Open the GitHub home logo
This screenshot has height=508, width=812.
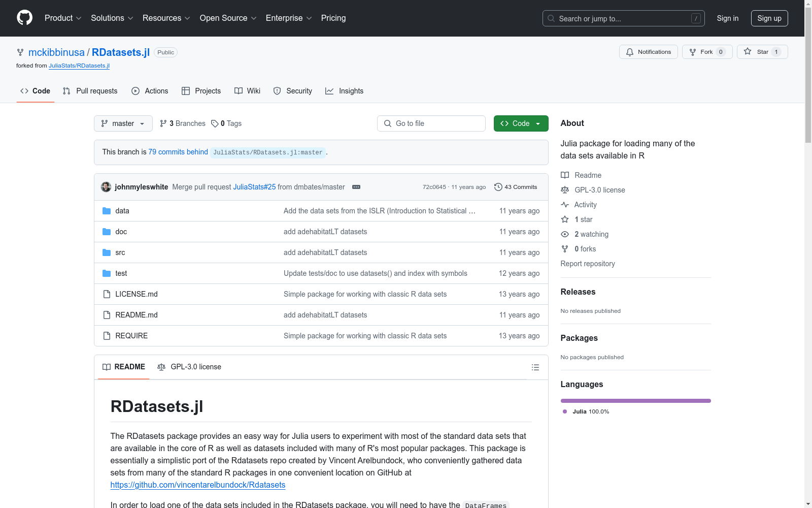coord(24,18)
